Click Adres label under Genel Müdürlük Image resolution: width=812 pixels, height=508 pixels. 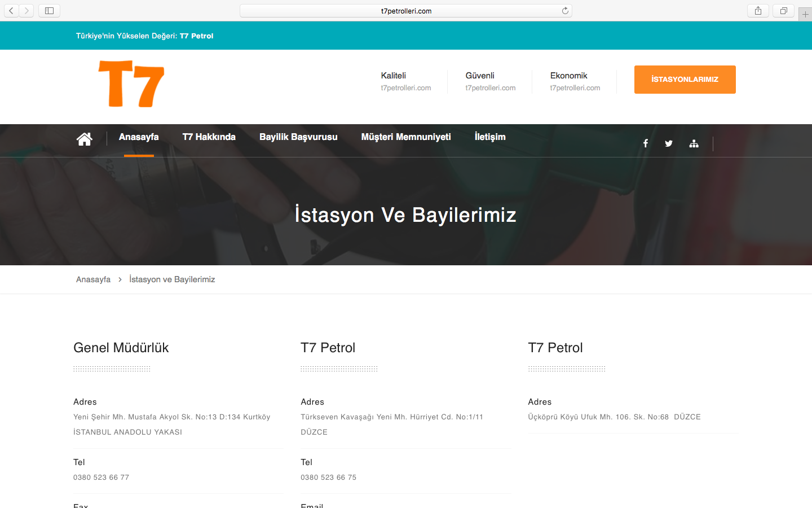coord(85,402)
